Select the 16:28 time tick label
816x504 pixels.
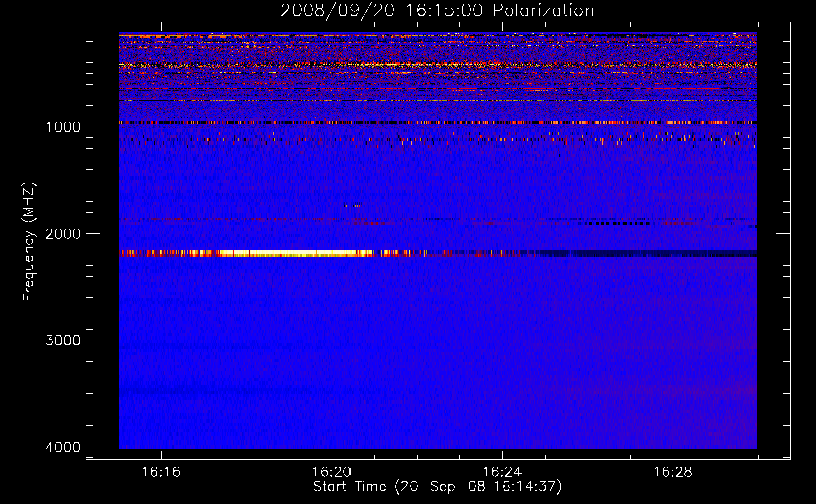(673, 472)
